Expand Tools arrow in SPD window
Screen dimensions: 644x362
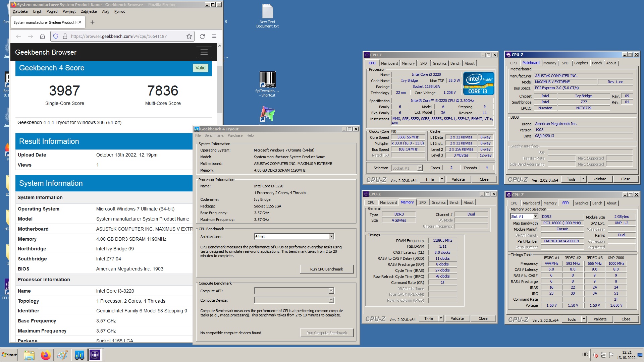(584, 319)
